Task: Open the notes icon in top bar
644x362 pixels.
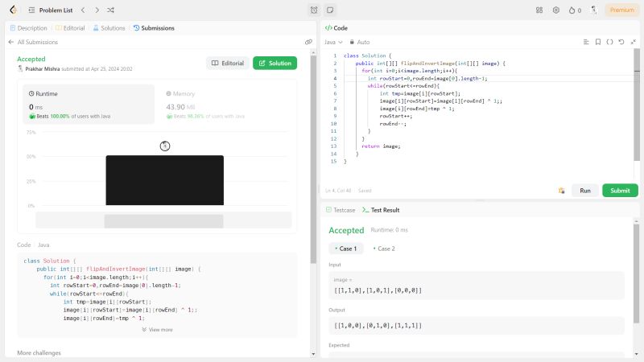Action: [x=330, y=10]
